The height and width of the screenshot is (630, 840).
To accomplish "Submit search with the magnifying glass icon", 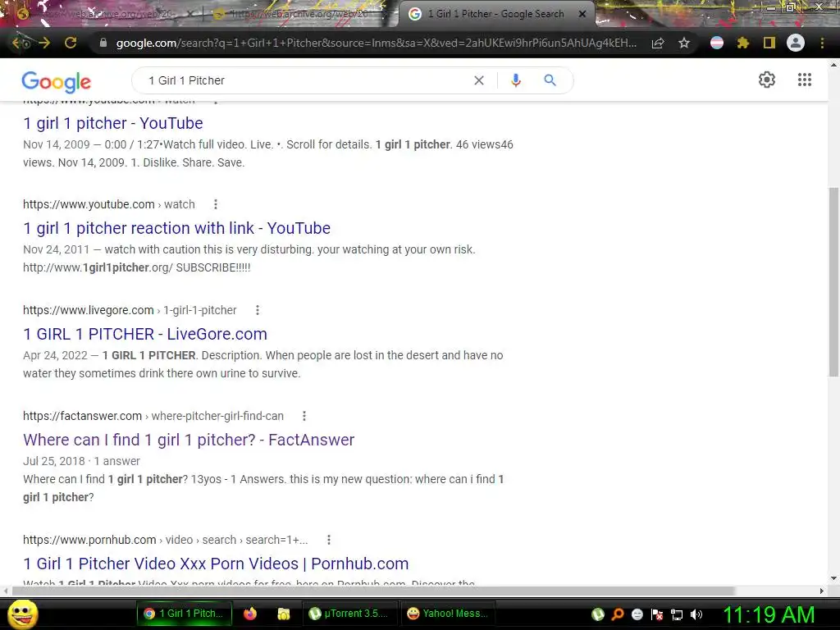I will 550,80.
